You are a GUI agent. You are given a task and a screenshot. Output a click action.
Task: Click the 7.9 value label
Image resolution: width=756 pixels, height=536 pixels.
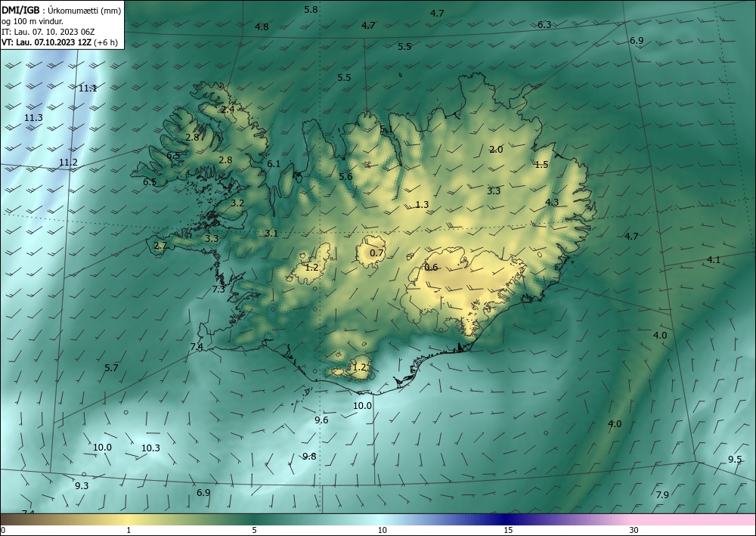click(662, 495)
